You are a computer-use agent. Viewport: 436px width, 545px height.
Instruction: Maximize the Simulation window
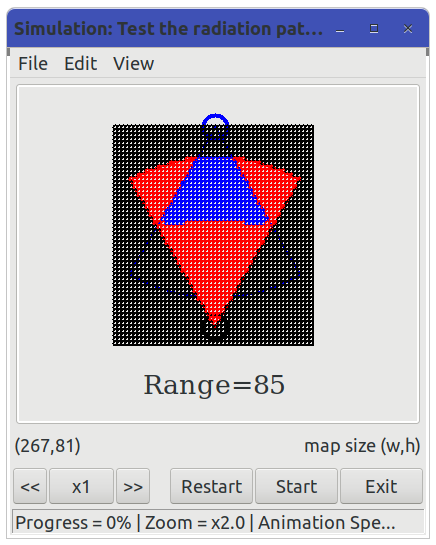coord(374,29)
